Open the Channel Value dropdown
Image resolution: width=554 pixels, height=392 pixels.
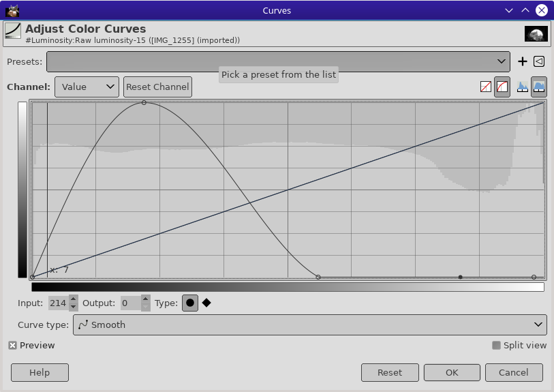(x=87, y=87)
